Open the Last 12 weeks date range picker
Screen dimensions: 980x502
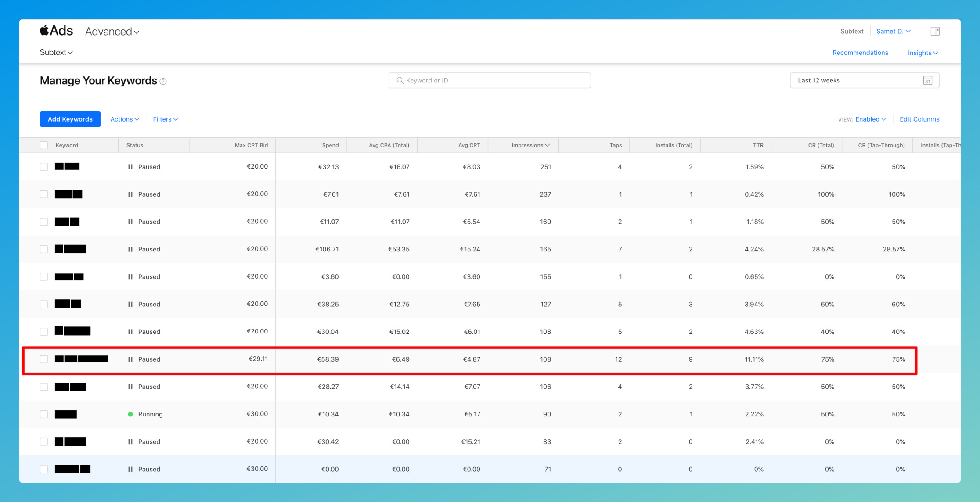pos(865,80)
